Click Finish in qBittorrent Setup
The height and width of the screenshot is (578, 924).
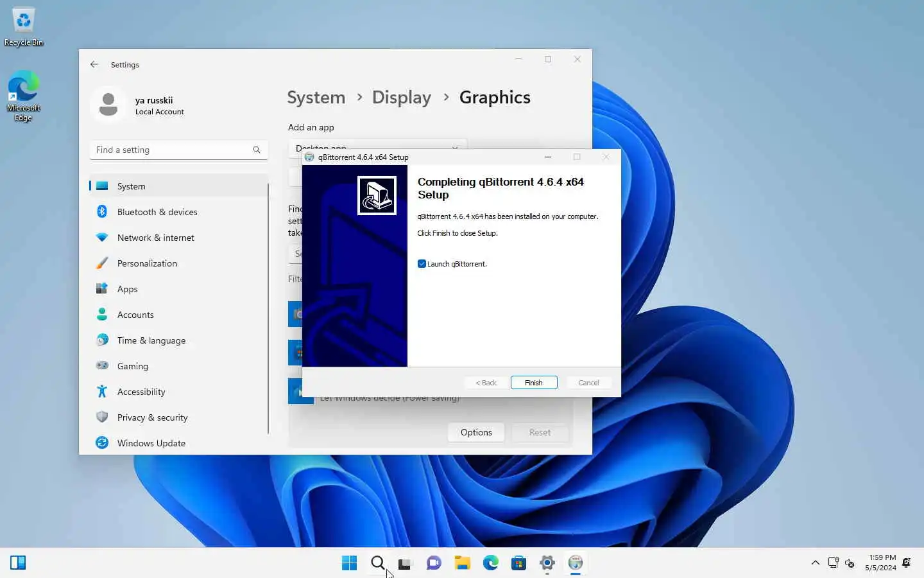tap(533, 383)
